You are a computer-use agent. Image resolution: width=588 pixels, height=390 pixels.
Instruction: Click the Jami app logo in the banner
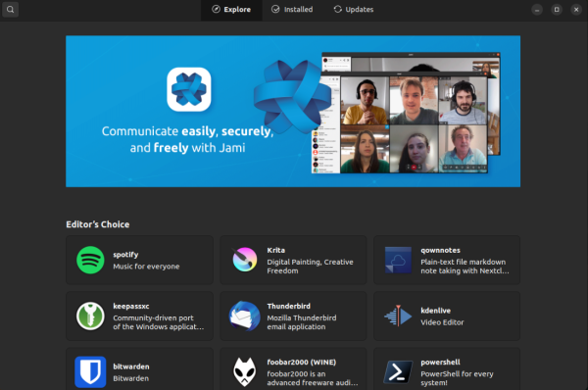point(188,89)
